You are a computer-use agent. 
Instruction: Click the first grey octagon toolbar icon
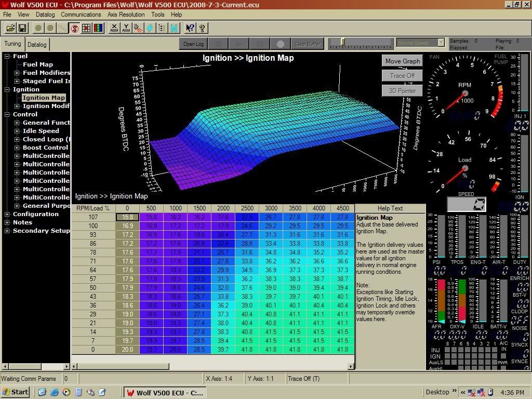tap(38, 28)
